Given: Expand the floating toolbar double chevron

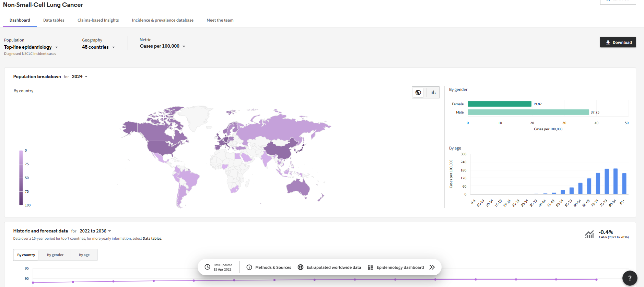Looking at the screenshot, I should (x=432, y=267).
